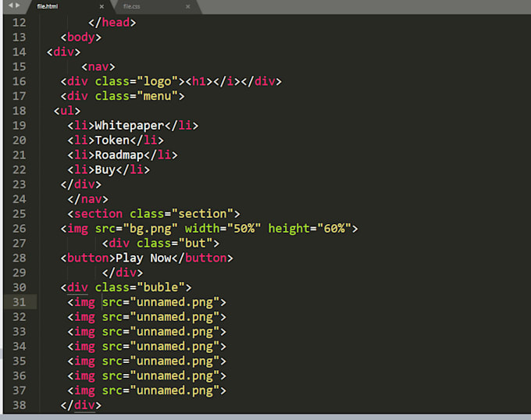
Task: Click line number 12 in gutter
Action: point(20,23)
